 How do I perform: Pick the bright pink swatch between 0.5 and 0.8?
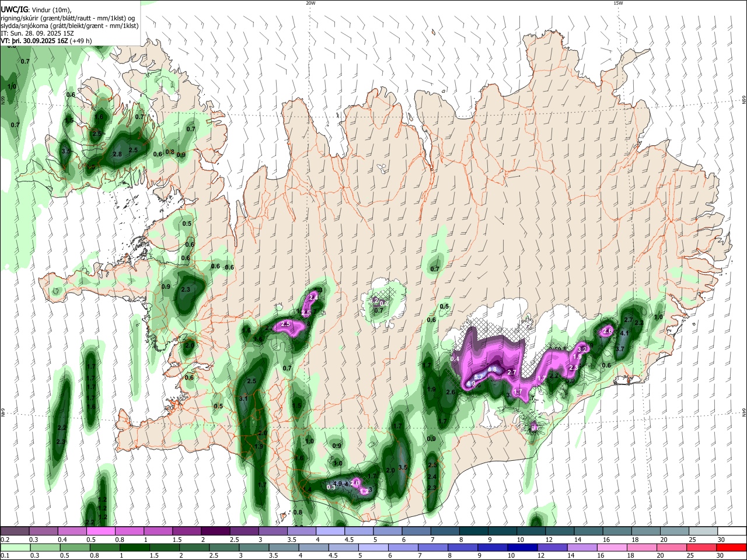pyautogui.click(x=100, y=531)
